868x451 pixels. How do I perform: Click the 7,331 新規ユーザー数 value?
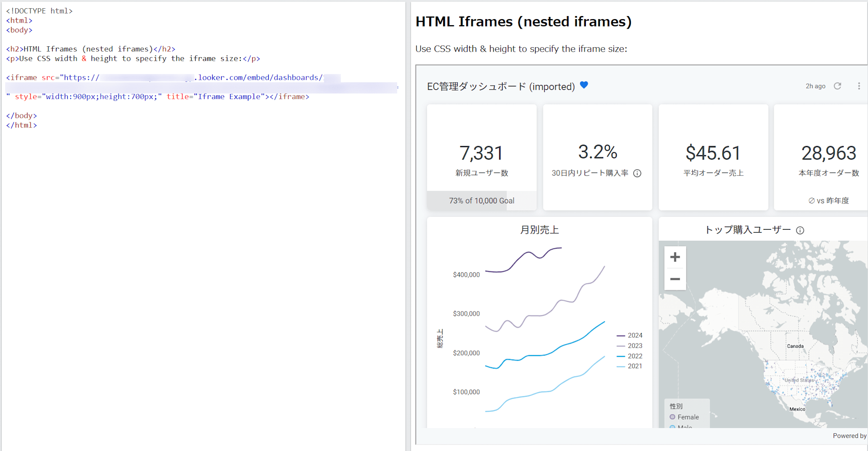pyautogui.click(x=481, y=153)
